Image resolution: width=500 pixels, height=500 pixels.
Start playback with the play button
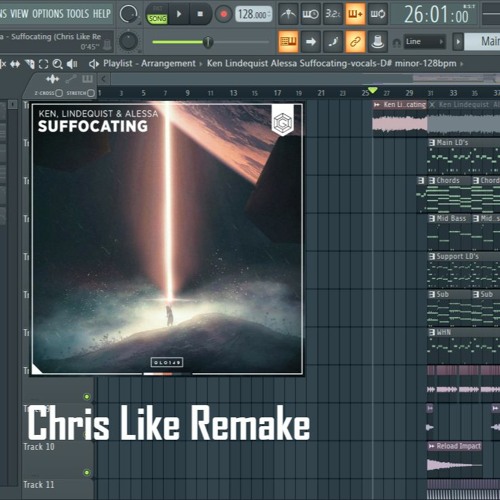(x=179, y=14)
